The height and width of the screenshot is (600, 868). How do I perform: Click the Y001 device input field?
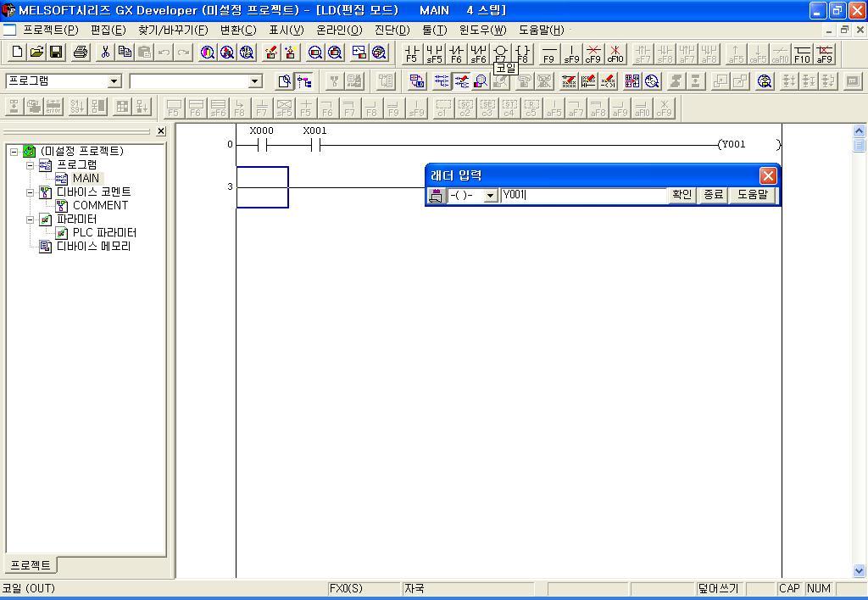click(583, 196)
